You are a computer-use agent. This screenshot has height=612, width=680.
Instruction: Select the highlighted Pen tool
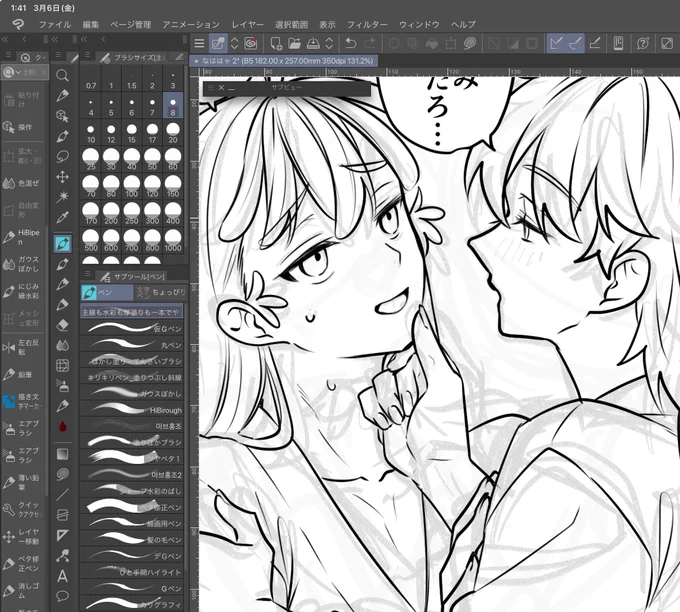(x=62, y=244)
